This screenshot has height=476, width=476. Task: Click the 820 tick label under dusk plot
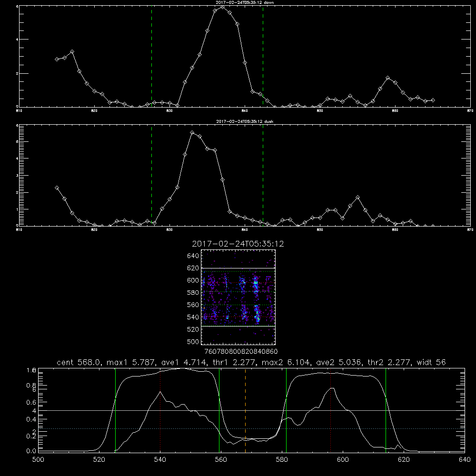pos(94,230)
